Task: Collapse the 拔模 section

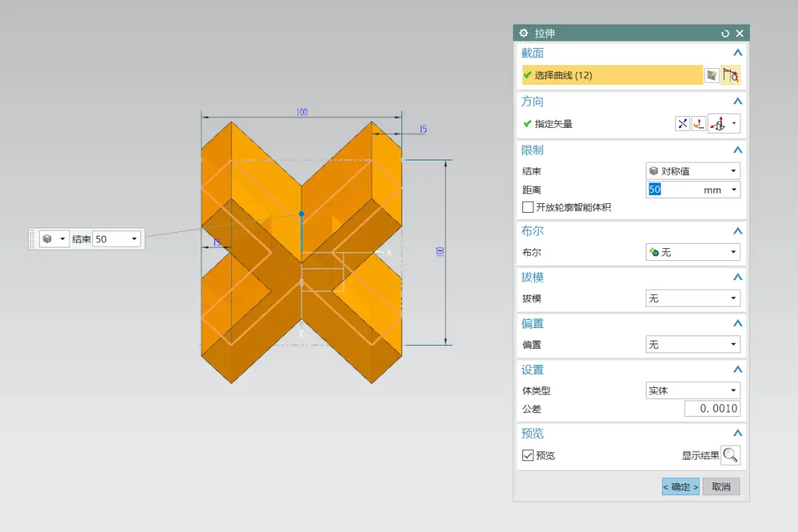Action: point(737,278)
